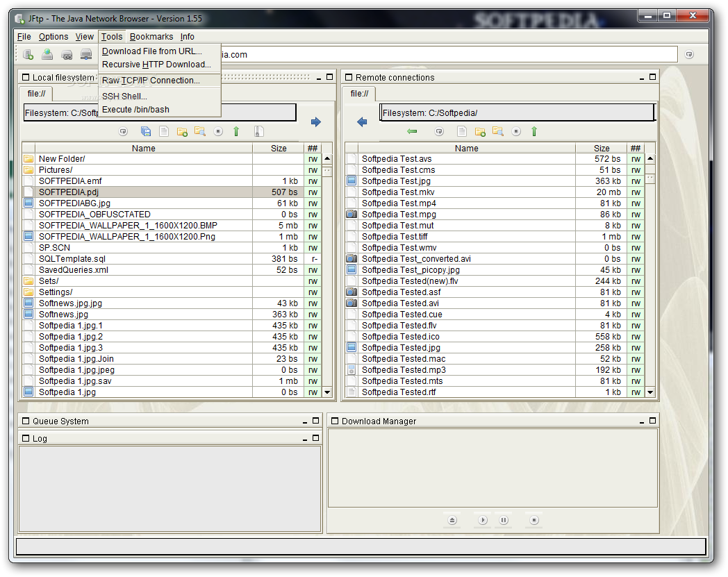This screenshot has width=728, height=577.
Task: Pause downloads in Download Manager
Action: pyautogui.click(x=504, y=520)
